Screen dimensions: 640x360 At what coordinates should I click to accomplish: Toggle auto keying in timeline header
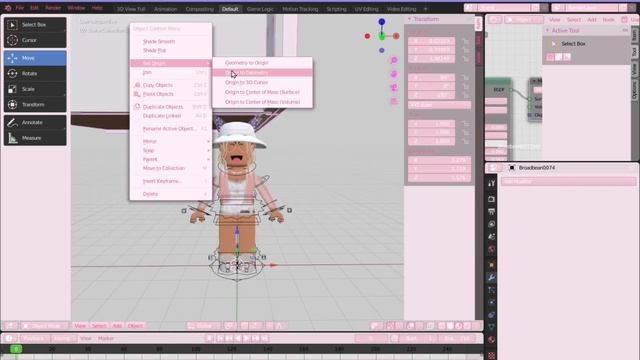tap(209, 338)
